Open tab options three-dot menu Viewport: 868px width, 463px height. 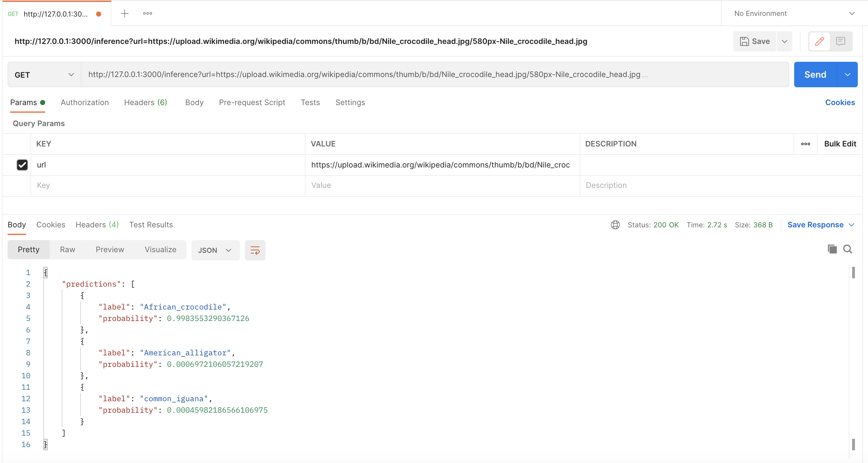click(x=148, y=13)
